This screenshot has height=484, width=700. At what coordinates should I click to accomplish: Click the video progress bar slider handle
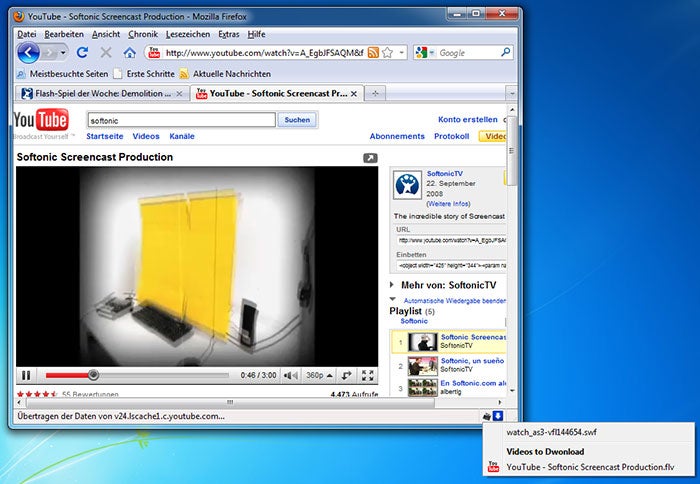pyautogui.click(x=93, y=376)
